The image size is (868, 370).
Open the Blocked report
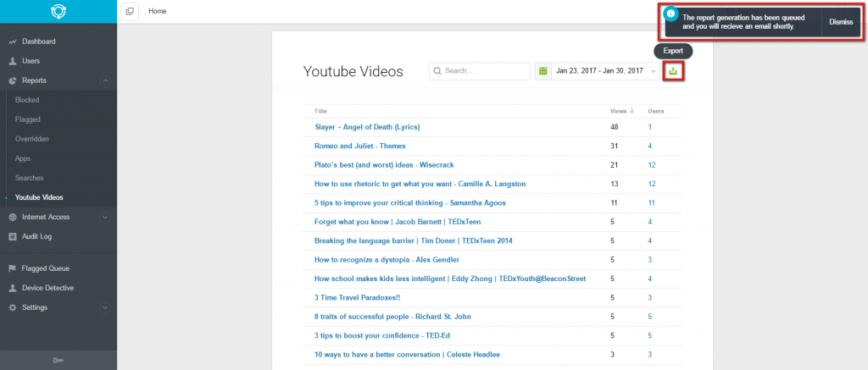coord(27,100)
